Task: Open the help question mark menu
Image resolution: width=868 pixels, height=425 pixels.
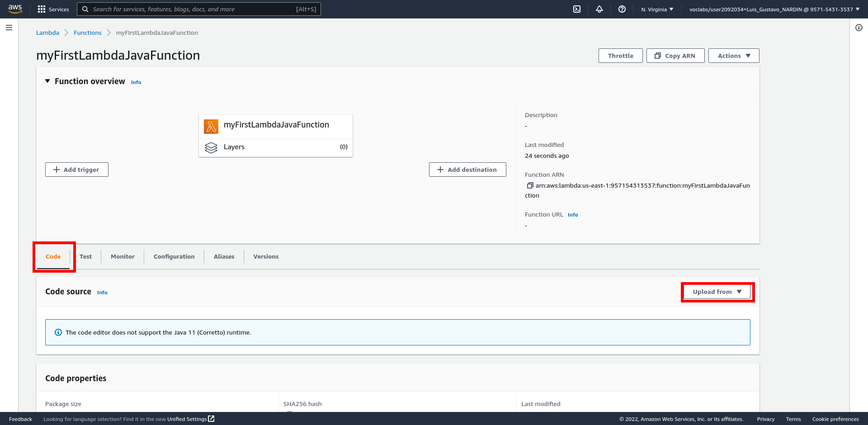Action: click(622, 9)
